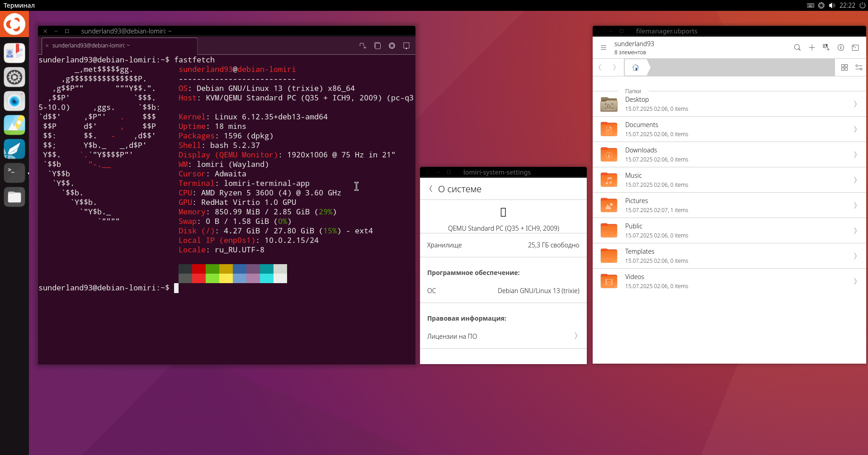Image resolution: width=868 pixels, height=455 pixels.
Task: Go back from О системе page
Action: tap(430, 189)
